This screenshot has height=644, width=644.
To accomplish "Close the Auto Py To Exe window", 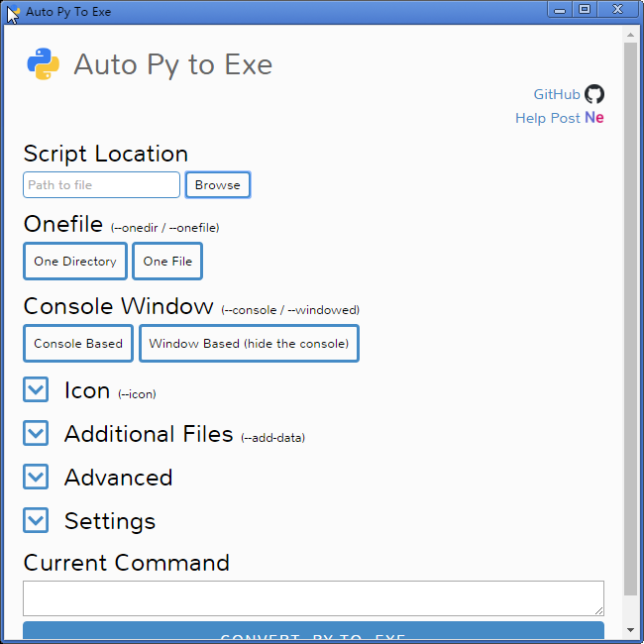I will (617, 10).
